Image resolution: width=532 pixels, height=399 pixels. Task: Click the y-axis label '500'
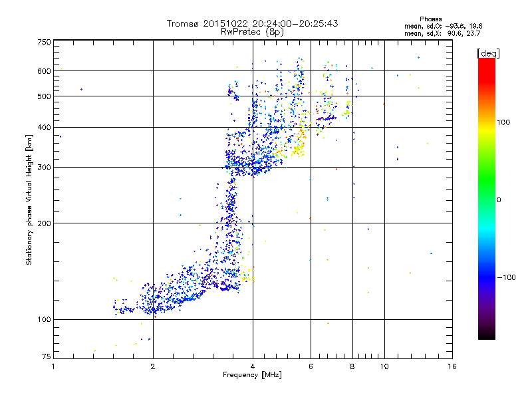pos(44,96)
